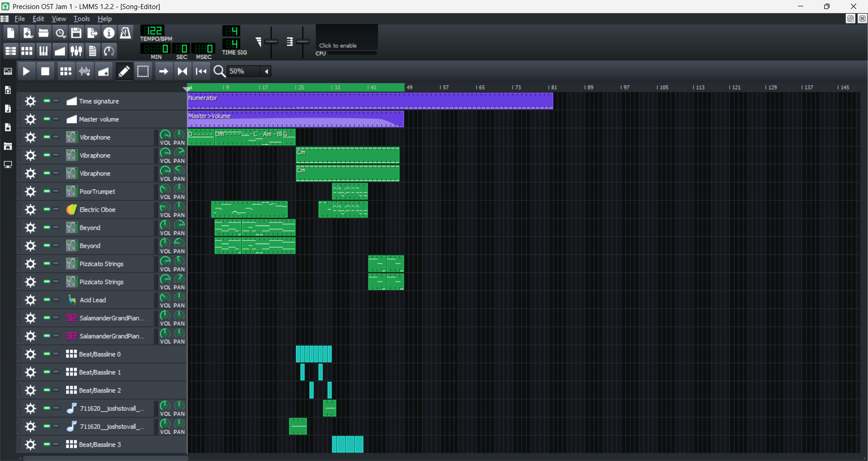Open an existing project
Viewport: 868px width, 461px height.
43,33
